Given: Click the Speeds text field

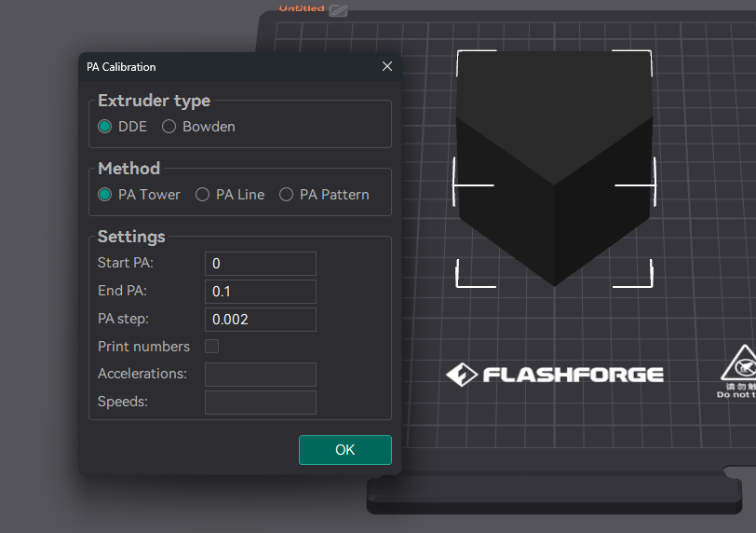Looking at the screenshot, I should tap(260, 403).
